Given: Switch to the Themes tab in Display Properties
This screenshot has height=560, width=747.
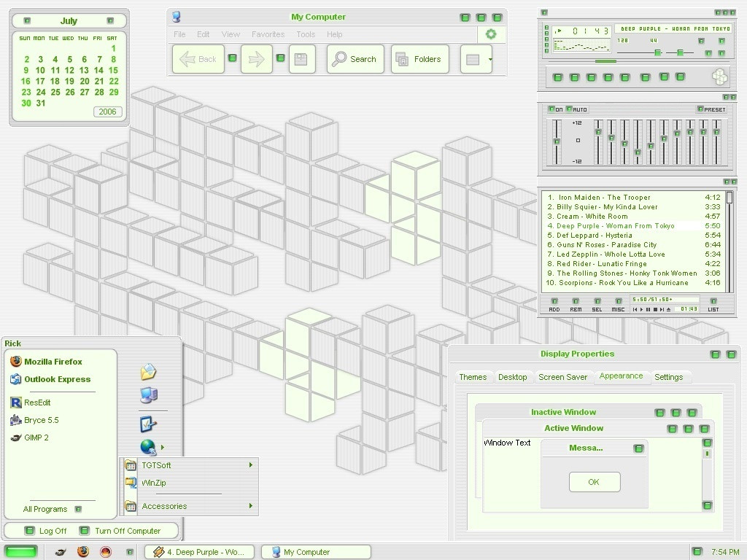Looking at the screenshot, I should click(x=473, y=377).
